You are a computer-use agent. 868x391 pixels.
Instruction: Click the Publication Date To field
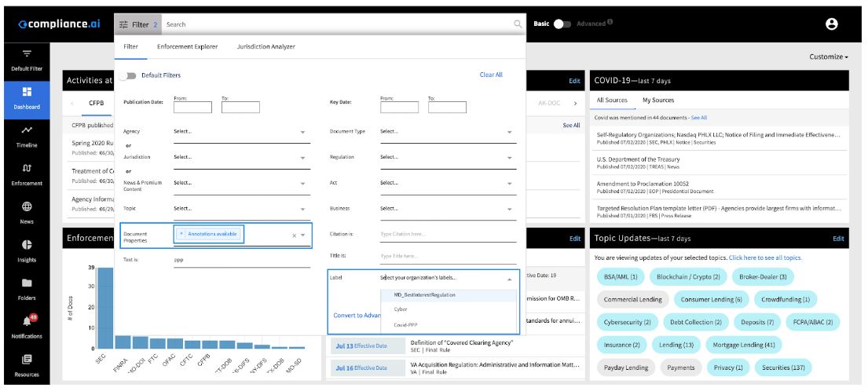241,108
